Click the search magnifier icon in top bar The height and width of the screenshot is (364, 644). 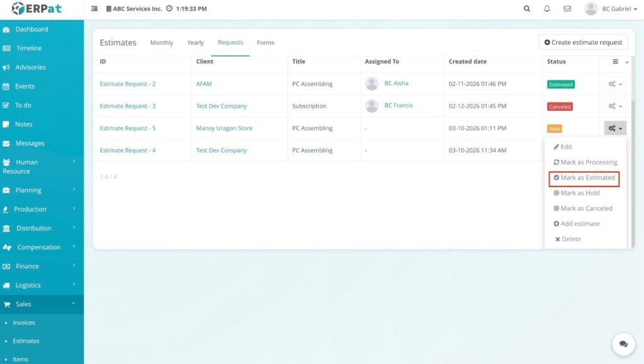point(527,9)
